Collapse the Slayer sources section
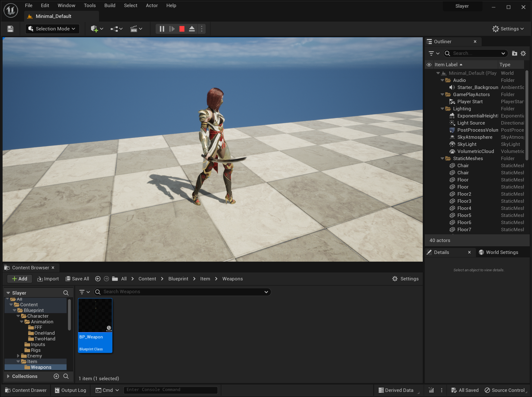 pos(8,293)
